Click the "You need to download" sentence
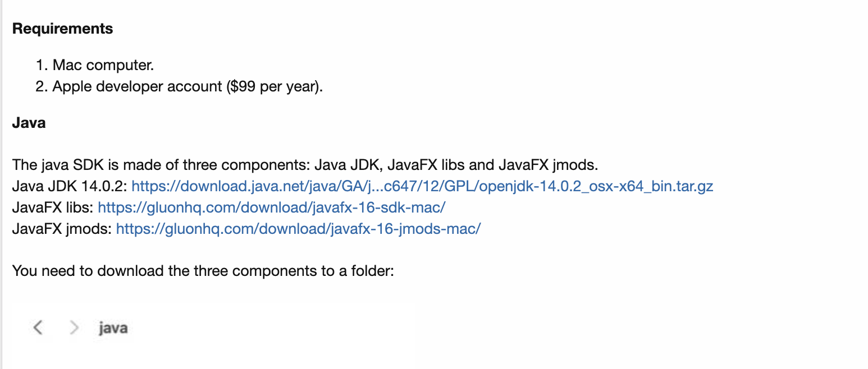This screenshot has height=369, width=868. point(203,271)
